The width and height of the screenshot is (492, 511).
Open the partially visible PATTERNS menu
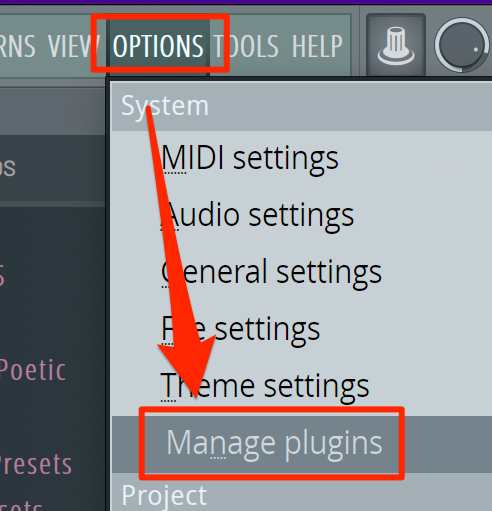click(17, 46)
